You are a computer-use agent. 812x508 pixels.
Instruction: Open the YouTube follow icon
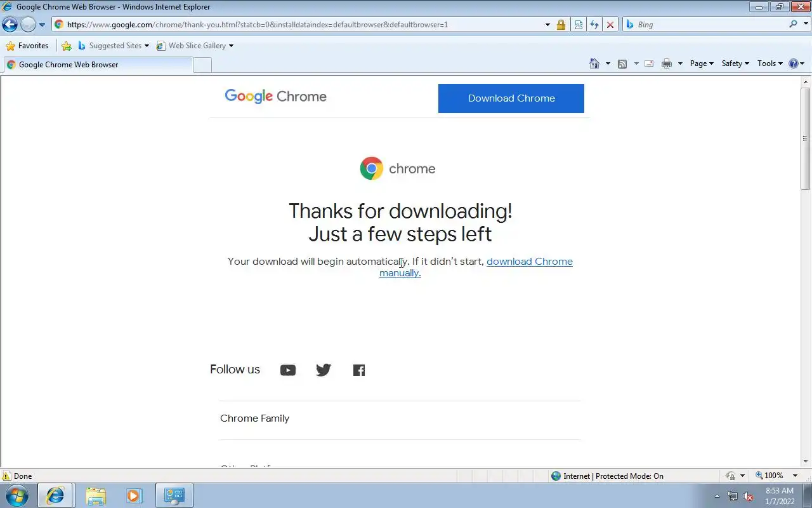(288, 370)
